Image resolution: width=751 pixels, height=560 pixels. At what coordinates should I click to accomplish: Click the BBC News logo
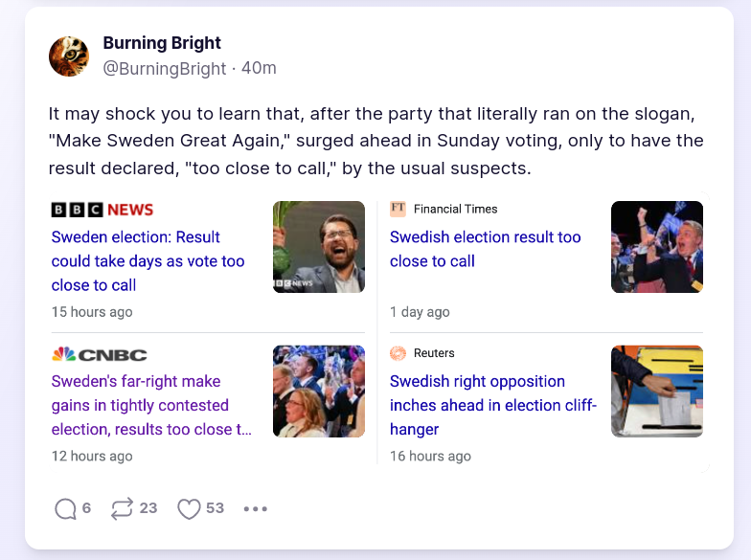[102, 210]
